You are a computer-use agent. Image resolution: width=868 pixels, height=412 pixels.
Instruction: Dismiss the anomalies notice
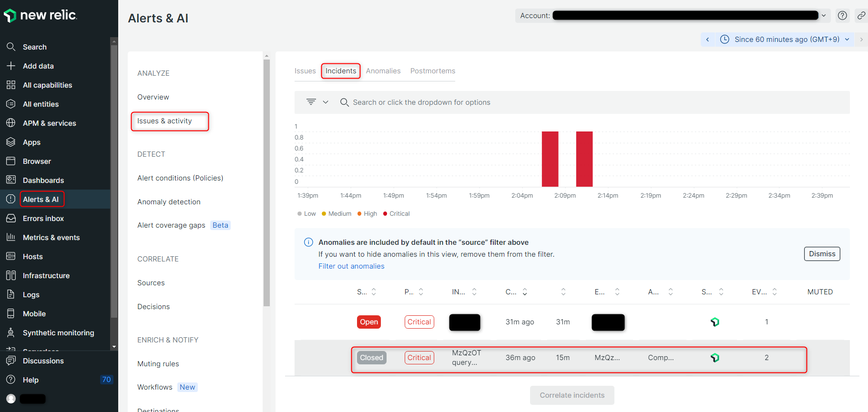click(x=822, y=254)
